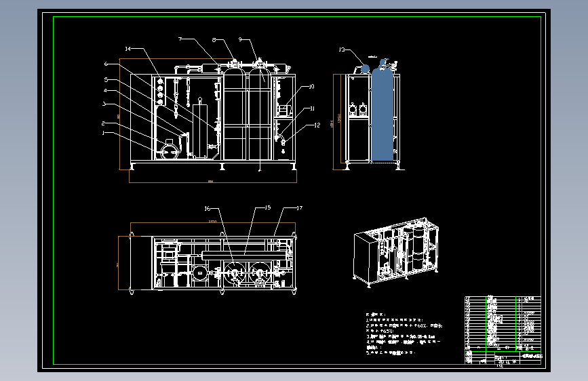Select balloon number 6 callout
Image resolution: width=588 pixels, height=381 pixels.
pyautogui.click(x=106, y=64)
